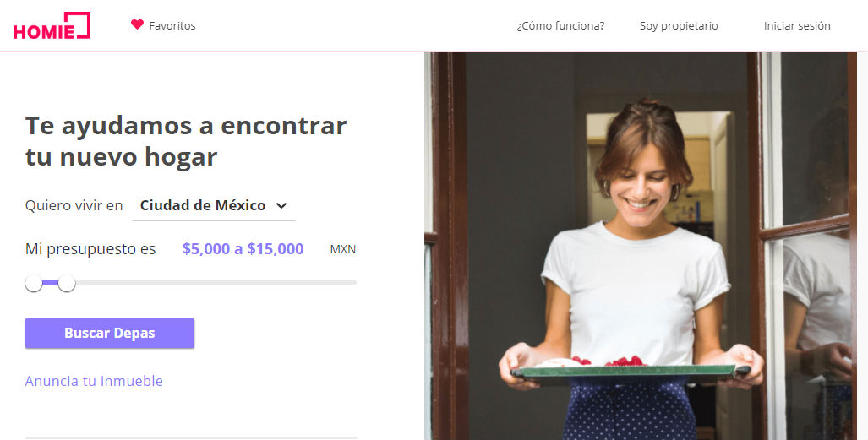Click the pink heart Favoritos icon
The width and height of the screenshot is (868, 440).
click(x=137, y=24)
